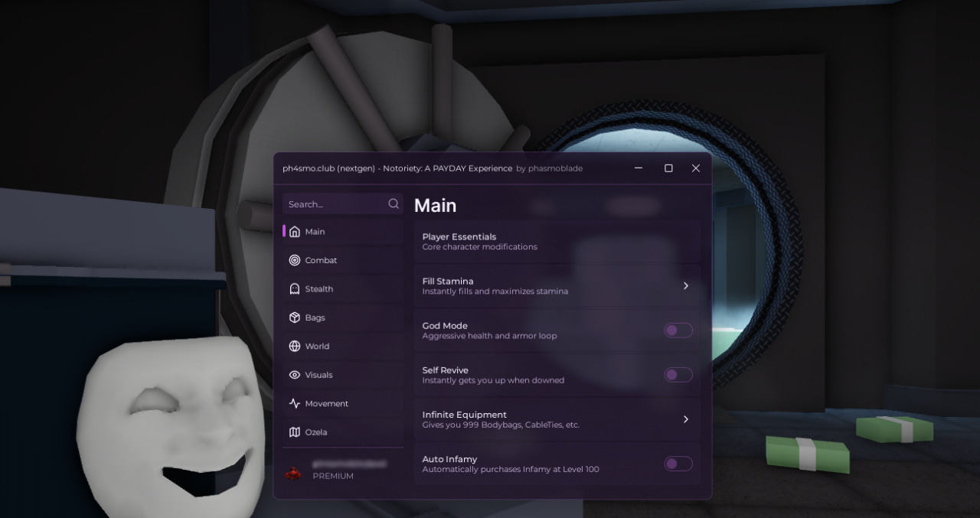Toggle Auto Infamy on

tap(678, 464)
